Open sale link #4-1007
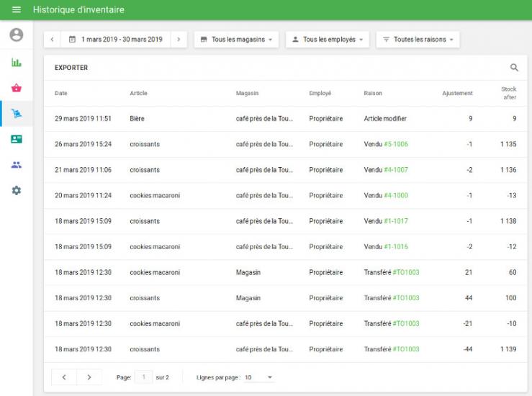The image size is (532, 396). [x=396, y=170]
